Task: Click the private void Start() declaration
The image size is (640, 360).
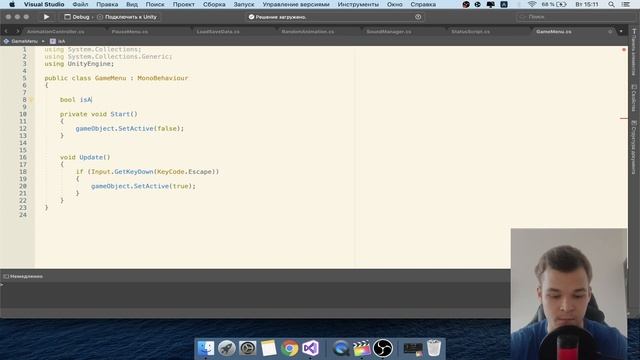Action: (x=98, y=114)
